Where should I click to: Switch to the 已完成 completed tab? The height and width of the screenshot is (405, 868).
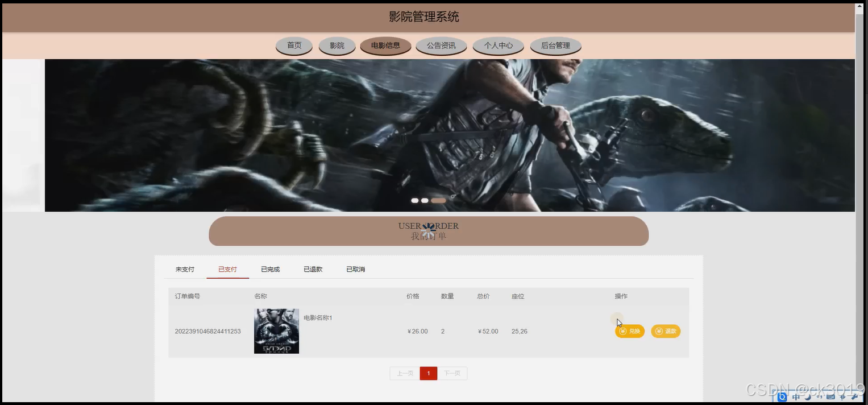270,269
